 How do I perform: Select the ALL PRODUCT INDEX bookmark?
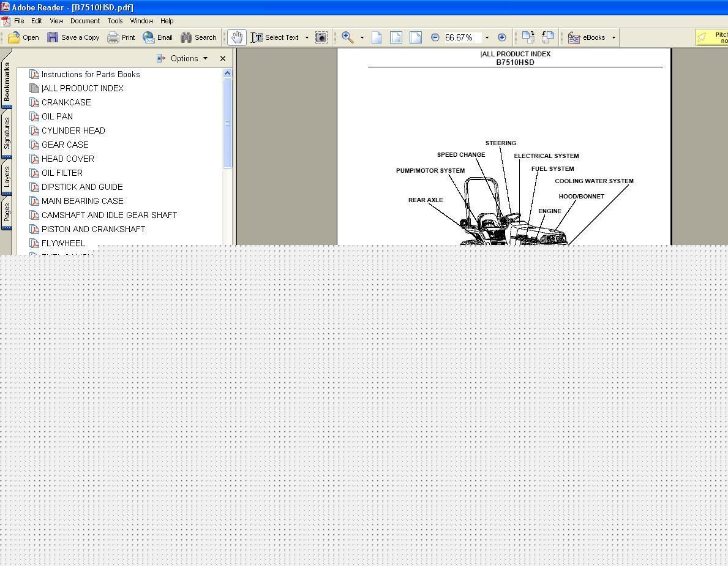coord(82,88)
